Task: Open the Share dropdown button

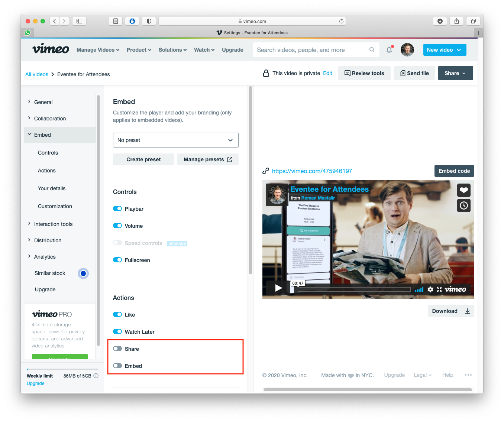Action: click(455, 73)
